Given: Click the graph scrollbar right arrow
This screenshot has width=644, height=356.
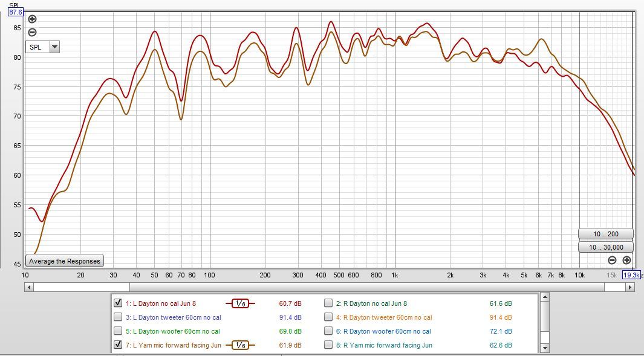Looking at the screenshot, I should [x=630, y=288].
